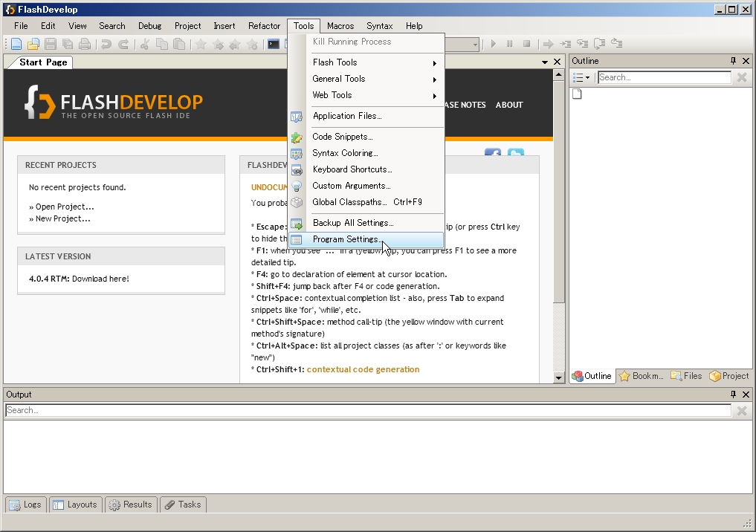
Task: Open Custom Arguments from the Tools menu
Action: pos(366,186)
